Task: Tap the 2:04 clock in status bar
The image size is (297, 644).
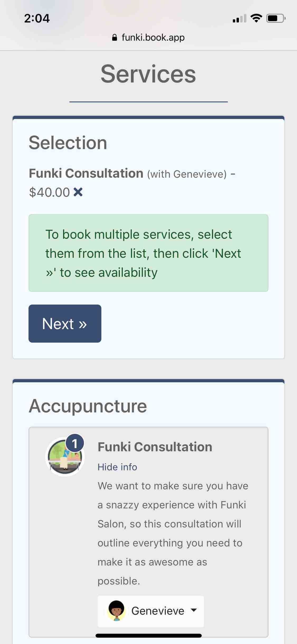Action: click(37, 18)
